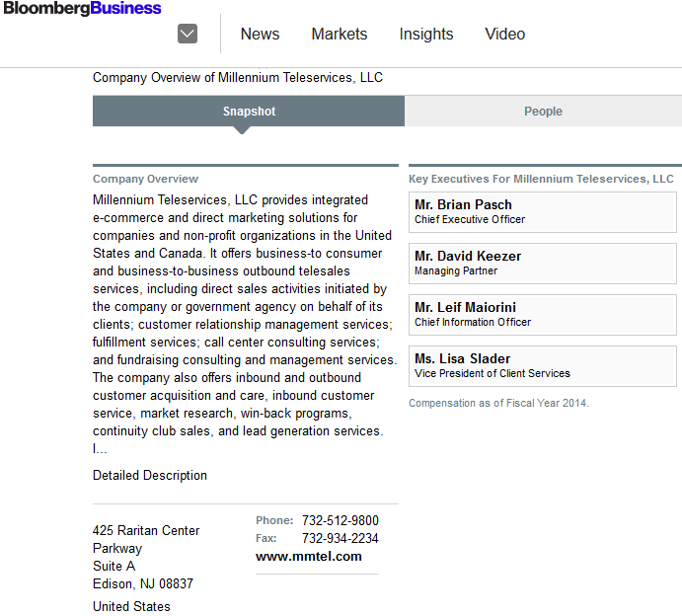The height and width of the screenshot is (616, 682).
Task: Open Mr. Brian Pasch executive card
Action: click(x=543, y=212)
